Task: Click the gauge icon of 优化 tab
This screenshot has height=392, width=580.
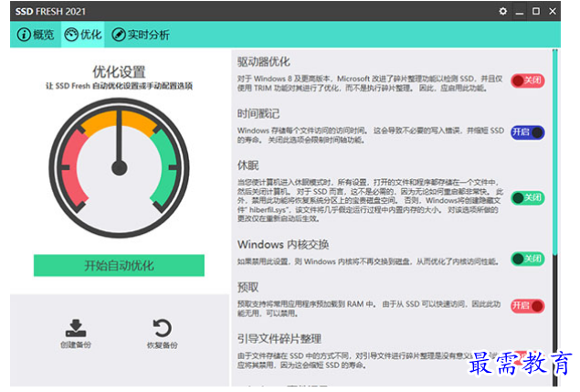Action: coord(71,35)
